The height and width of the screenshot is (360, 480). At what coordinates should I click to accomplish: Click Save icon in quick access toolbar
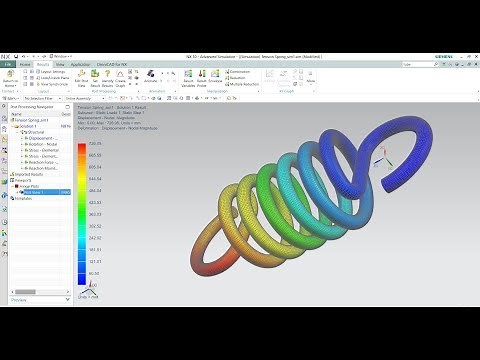click(16, 56)
